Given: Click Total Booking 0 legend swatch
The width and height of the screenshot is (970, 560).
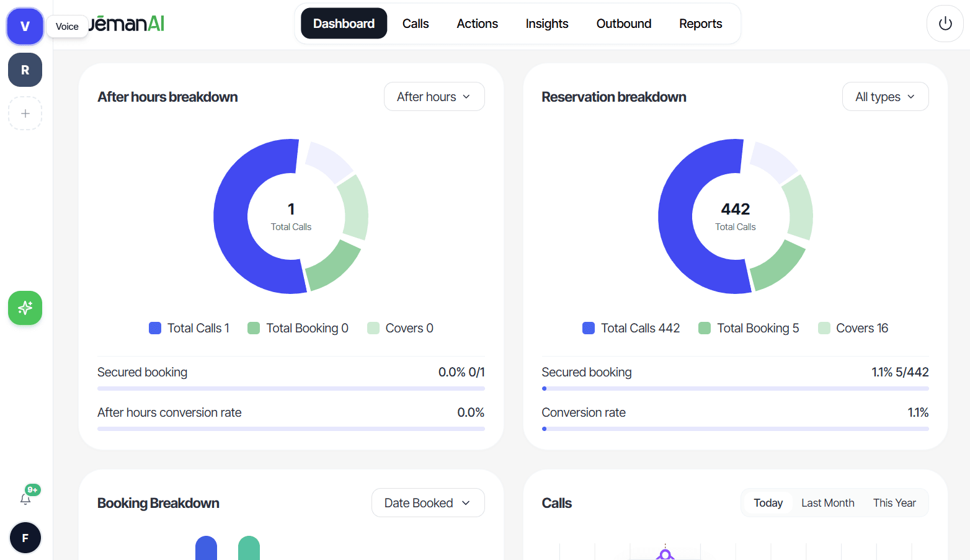Looking at the screenshot, I should pos(254,328).
